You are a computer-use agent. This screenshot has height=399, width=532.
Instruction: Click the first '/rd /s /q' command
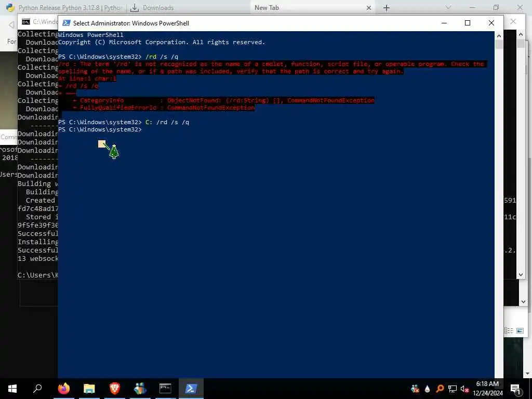(x=162, y=57)
